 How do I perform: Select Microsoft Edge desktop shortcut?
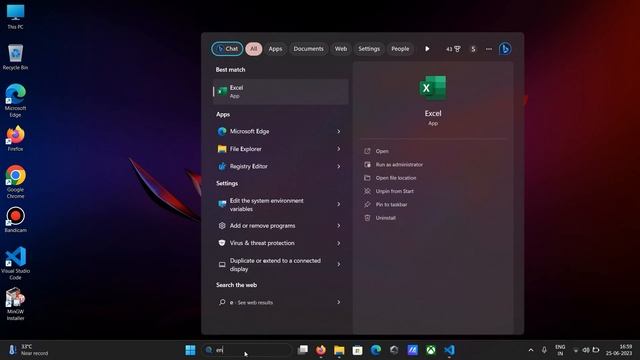click(16, 101)
